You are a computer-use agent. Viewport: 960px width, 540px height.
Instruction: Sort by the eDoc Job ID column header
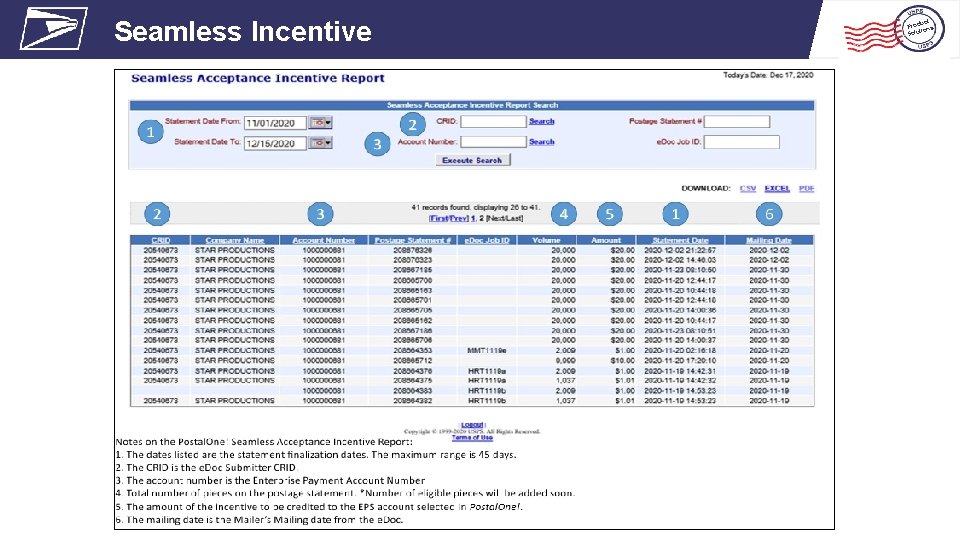487,240
